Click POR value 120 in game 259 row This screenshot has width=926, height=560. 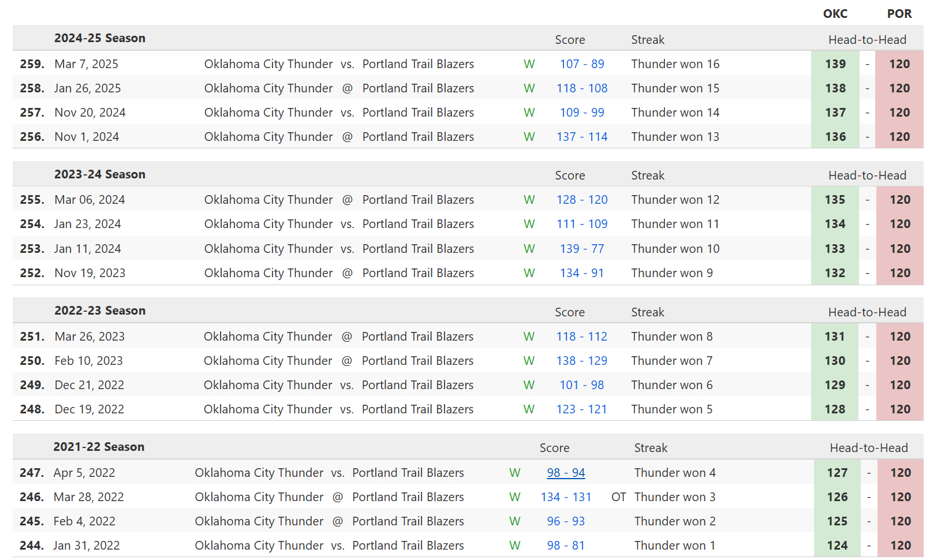(x=899, y=64)
